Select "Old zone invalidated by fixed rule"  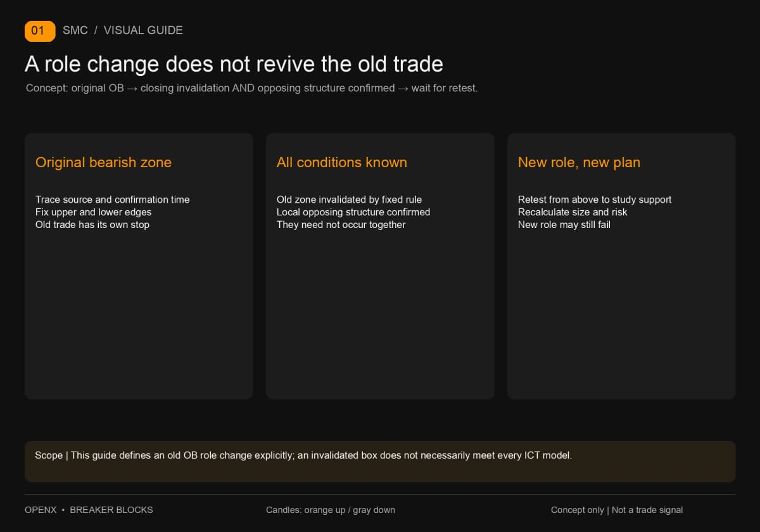(349, 199)
